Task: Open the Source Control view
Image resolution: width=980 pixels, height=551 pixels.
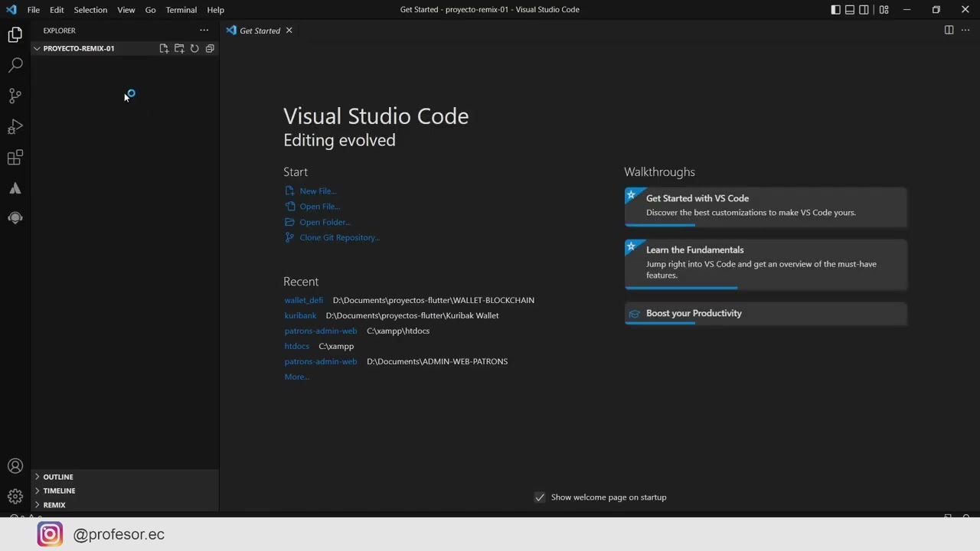Action: coord(15,96)
